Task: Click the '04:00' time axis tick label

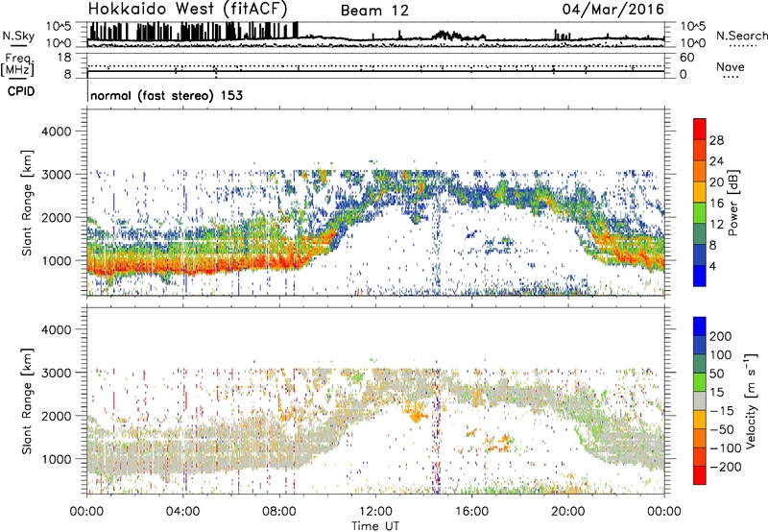Action: pos(182,512)
